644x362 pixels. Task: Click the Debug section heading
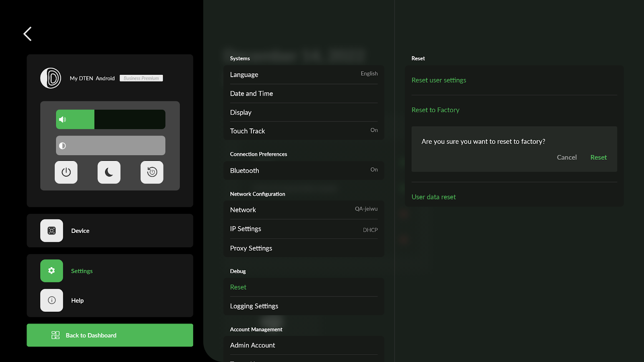pos(238,271)
